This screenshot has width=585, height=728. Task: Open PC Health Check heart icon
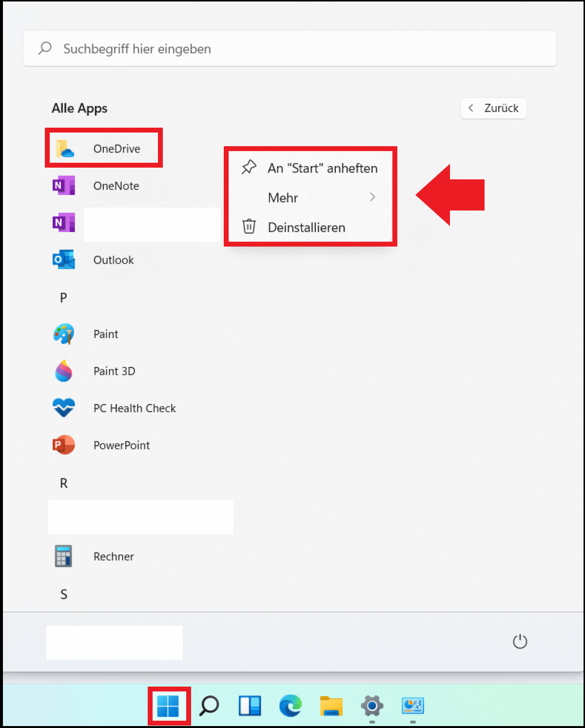click(x=64, y=408)
